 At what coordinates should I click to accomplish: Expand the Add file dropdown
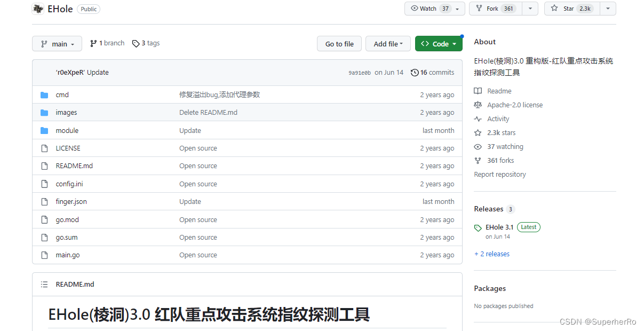(388, 43)
